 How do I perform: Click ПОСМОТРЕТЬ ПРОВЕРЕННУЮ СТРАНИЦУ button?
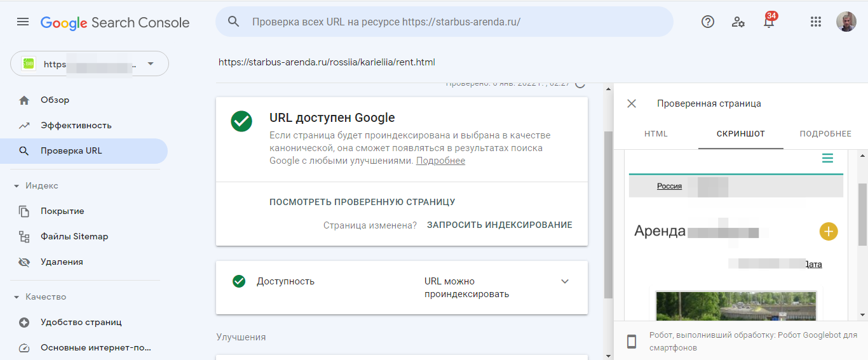coord(362,202)
